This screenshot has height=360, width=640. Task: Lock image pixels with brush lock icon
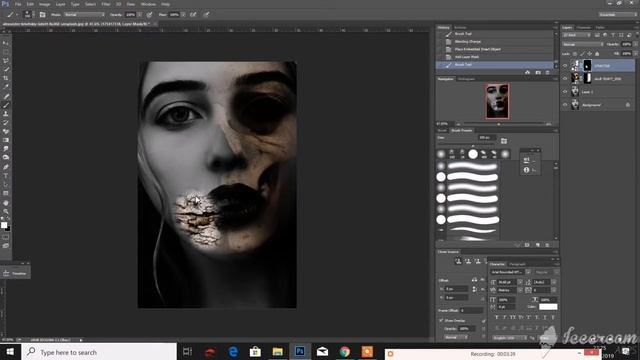click(582, 53)
